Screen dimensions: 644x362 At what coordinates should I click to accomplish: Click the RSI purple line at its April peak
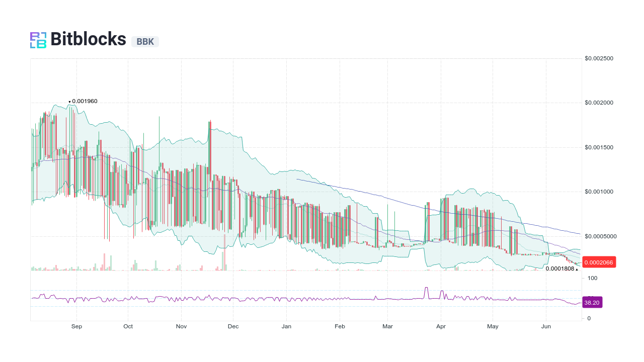[x=427, y=287]
